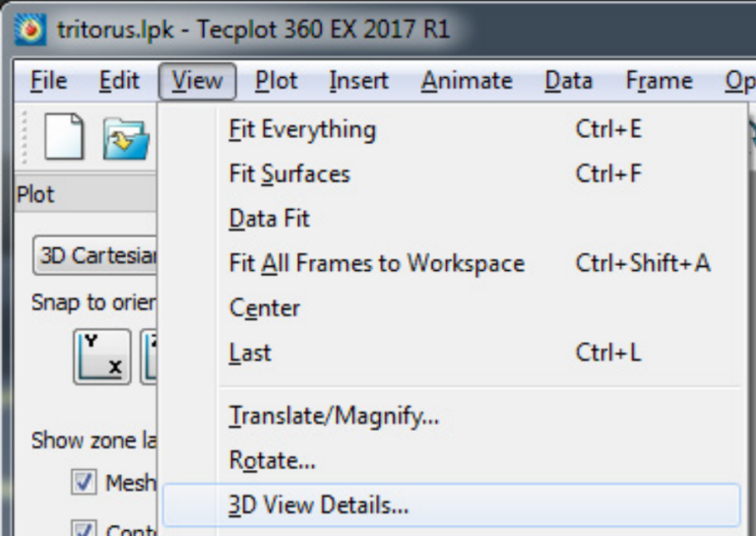This screenshot has width=756, height=536.
Task: Snap to the XY orientation view button
Action: (x=101, y=355)
